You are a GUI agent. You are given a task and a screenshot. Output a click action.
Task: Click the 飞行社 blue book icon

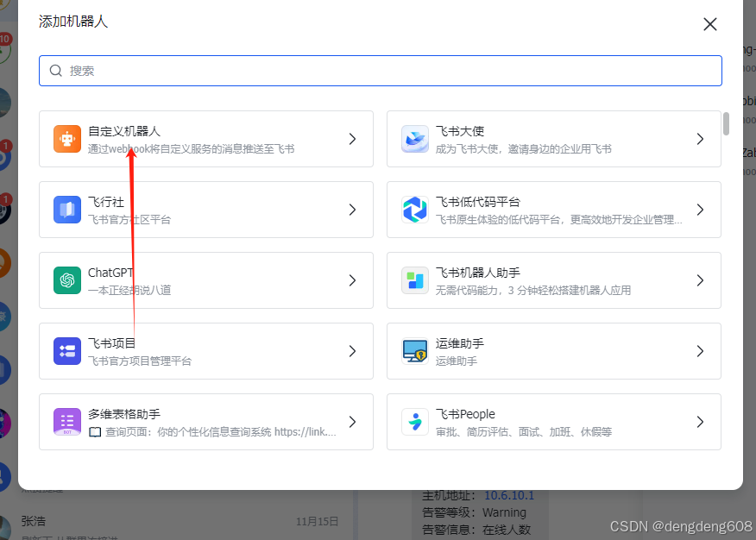tap(67, 210)
